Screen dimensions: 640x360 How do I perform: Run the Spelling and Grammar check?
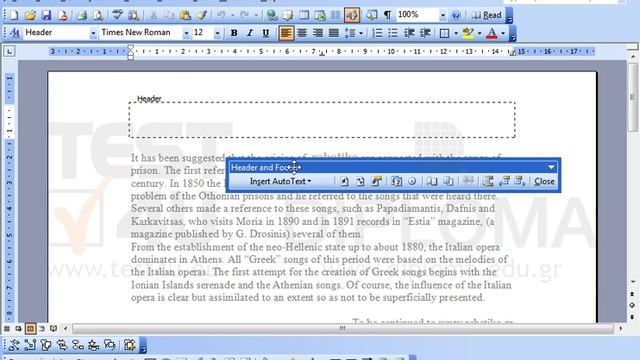pyautogui.click(x=118, y=16)
